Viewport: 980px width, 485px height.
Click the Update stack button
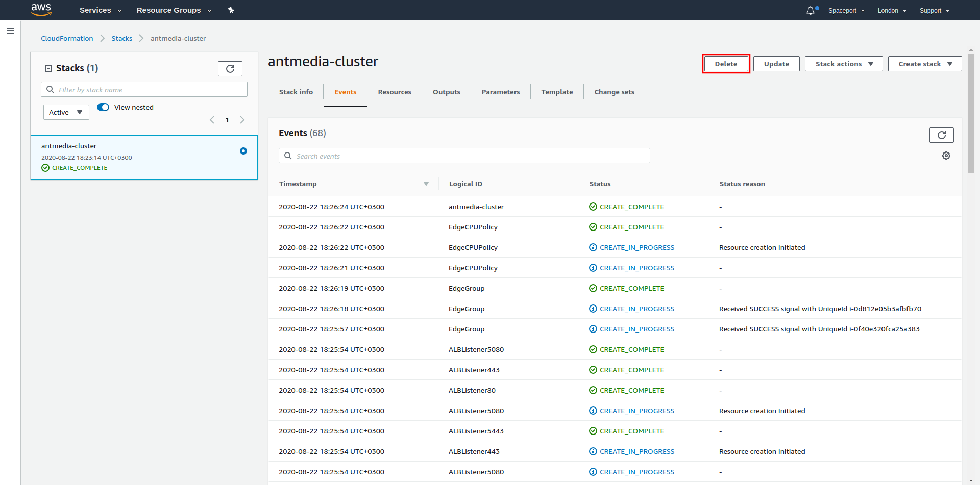[776, 64]
